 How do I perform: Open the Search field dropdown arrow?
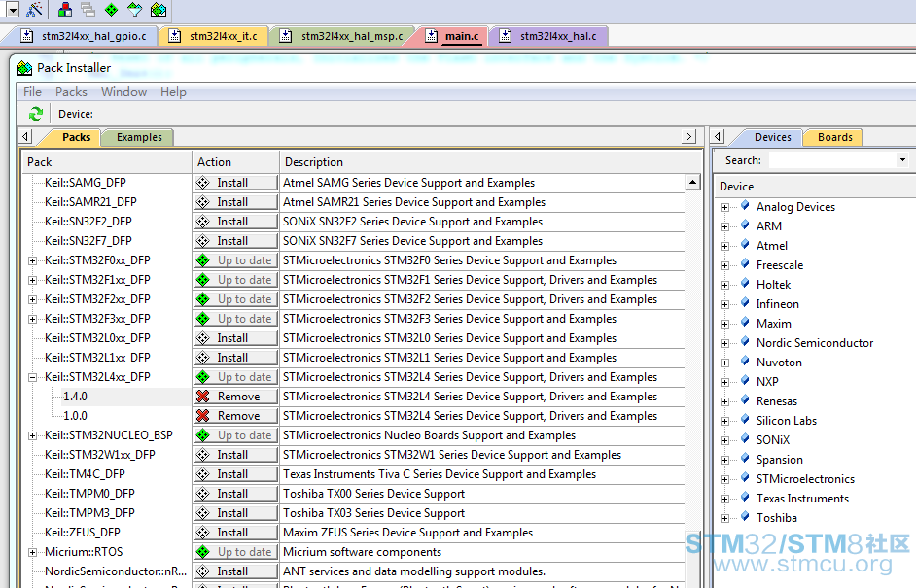[902, 160]
